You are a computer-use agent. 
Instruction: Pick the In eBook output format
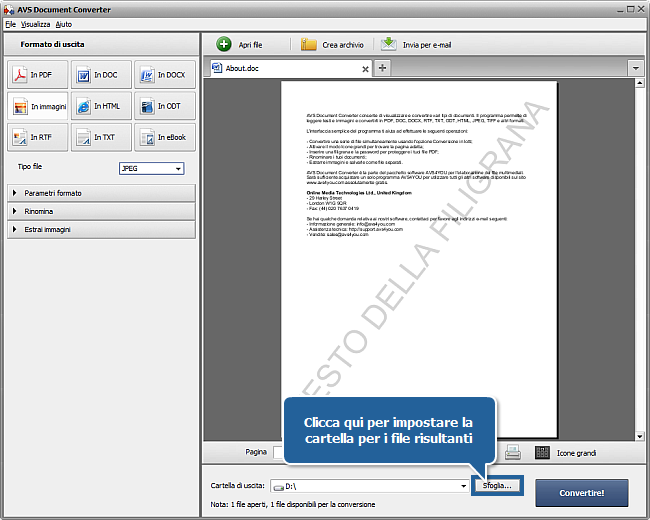click(165, 137)
